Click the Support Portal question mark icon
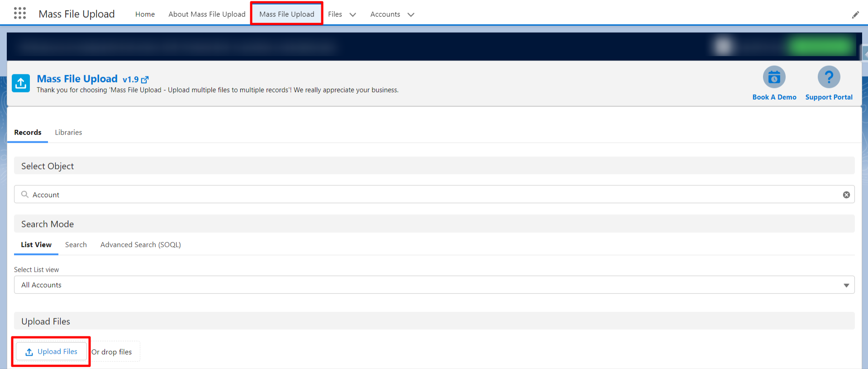Image resolution: width=868 pixels, height=369 pixels. tap(829, 77)
